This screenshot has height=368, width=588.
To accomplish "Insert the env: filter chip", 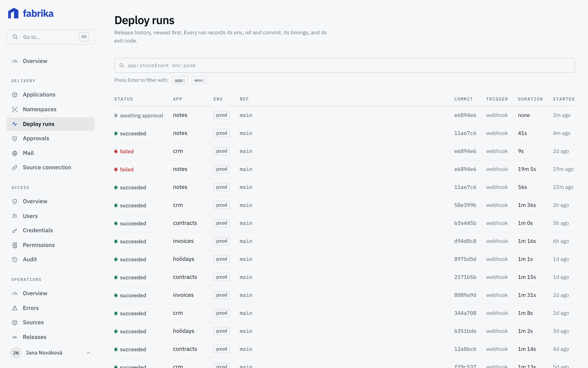I will 200,80.
